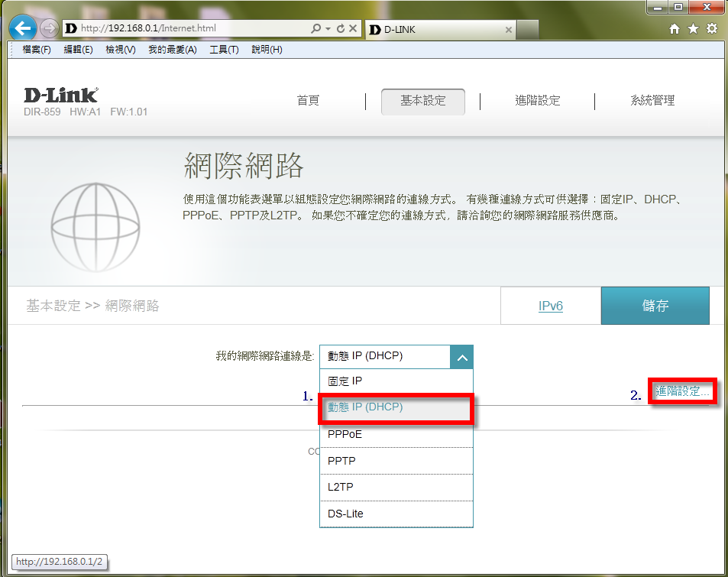Open favorites star icon
This screenshot has width=728, height=577.
click(693, 29)
